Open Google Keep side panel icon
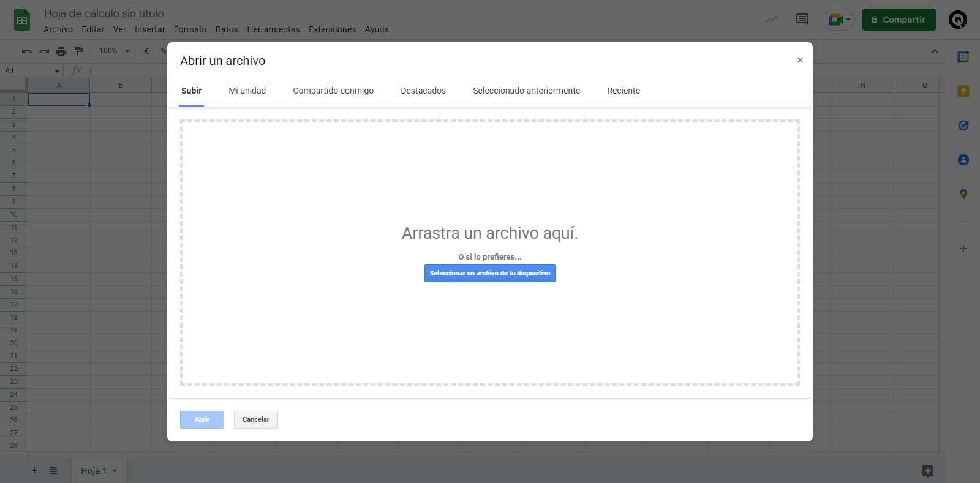The height and width of the screenshot is (483, 980). point(963,91)
